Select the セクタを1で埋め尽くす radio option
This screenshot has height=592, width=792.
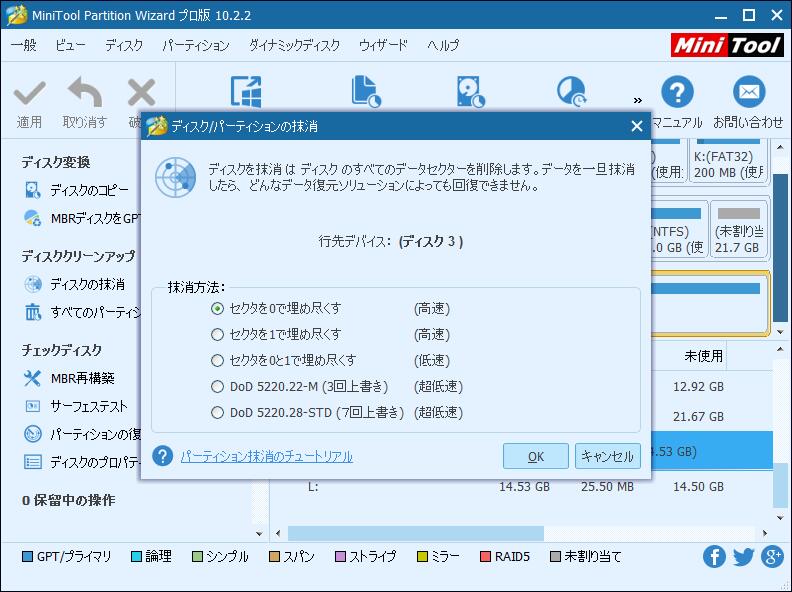click(218, 334)
